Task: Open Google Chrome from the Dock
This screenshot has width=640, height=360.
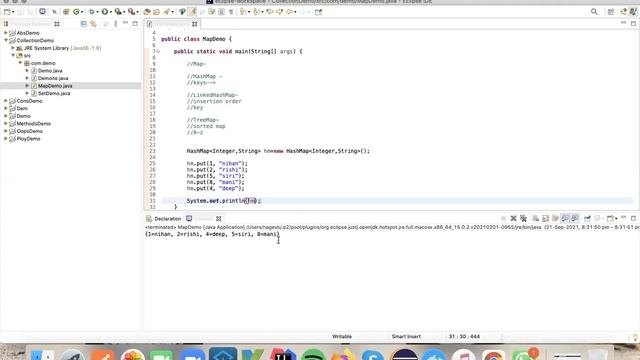Action: coord(494,354)
